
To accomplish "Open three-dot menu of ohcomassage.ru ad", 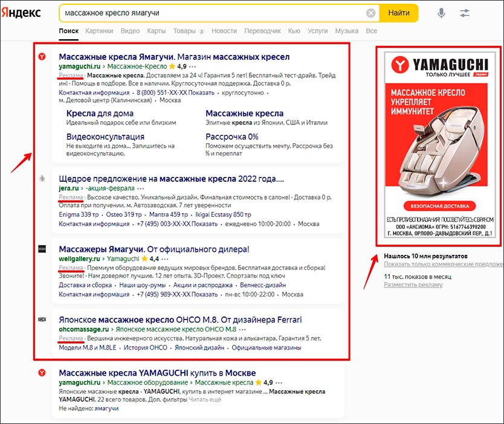I will [243, 330].
